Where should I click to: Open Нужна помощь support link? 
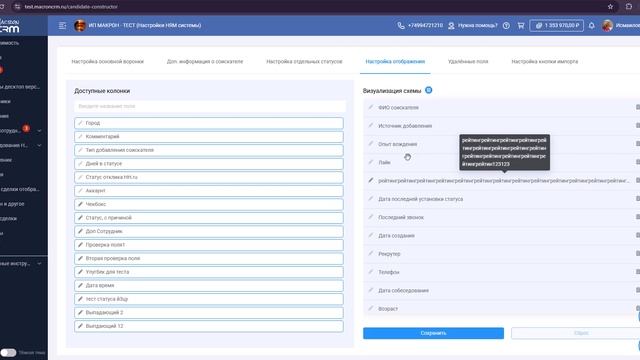coord(473,25)
